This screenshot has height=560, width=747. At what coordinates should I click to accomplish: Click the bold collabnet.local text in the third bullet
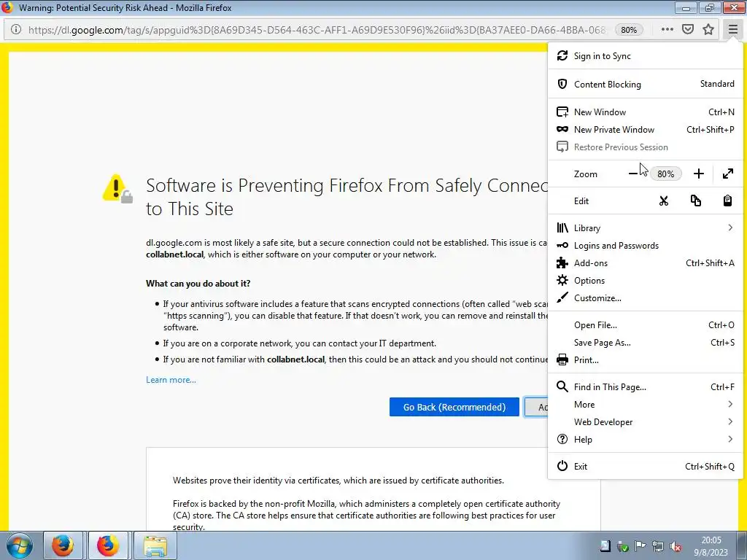pos(295,359)
